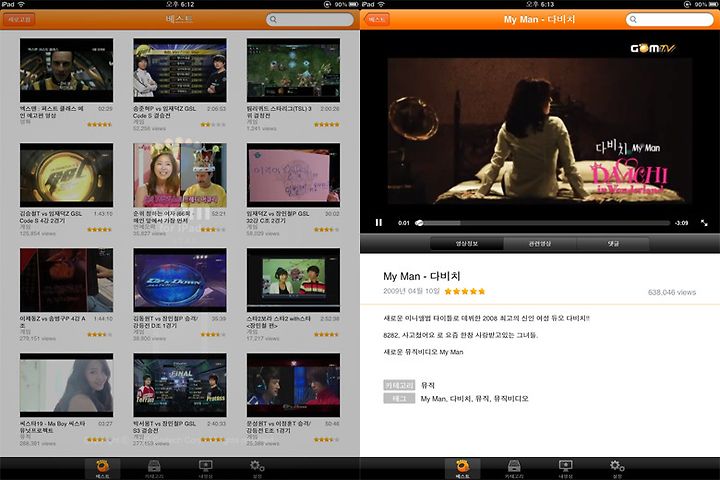Click the star rating of the 2:00:26 video
720x480 pixels.
(x=326, y=124)
